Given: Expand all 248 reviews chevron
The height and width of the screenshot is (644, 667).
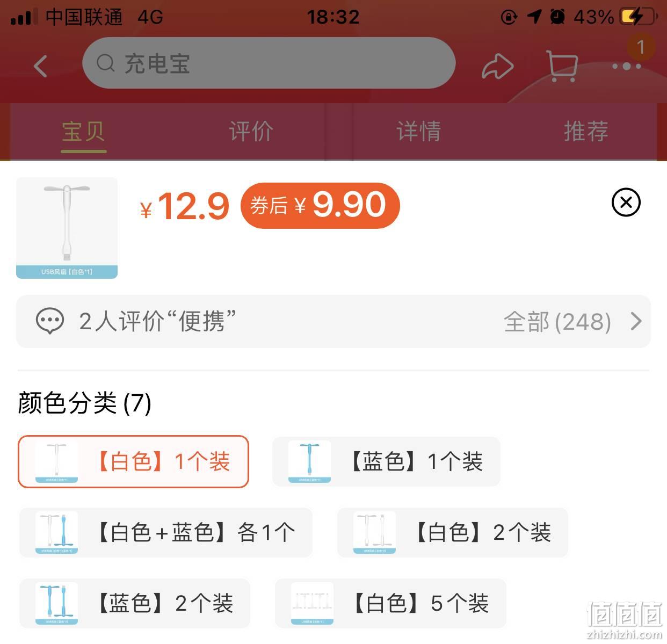Looking at the screenshot, I should click(636, 321).
